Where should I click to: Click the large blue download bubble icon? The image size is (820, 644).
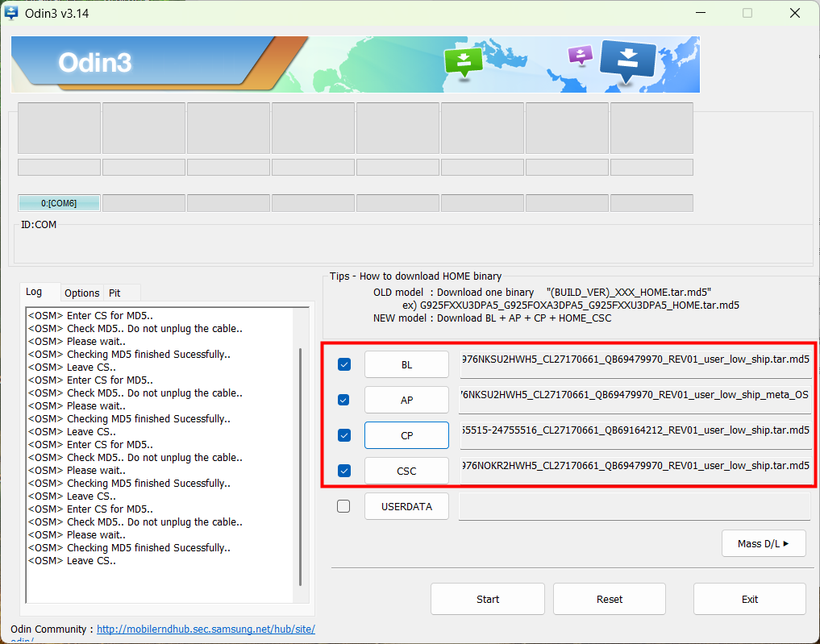(627, 62)
